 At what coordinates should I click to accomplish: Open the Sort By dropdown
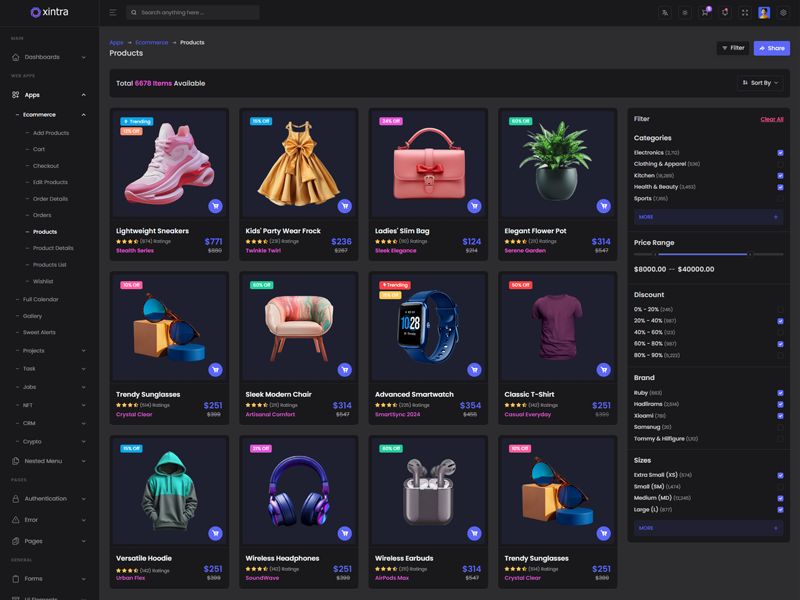[759, 83]
